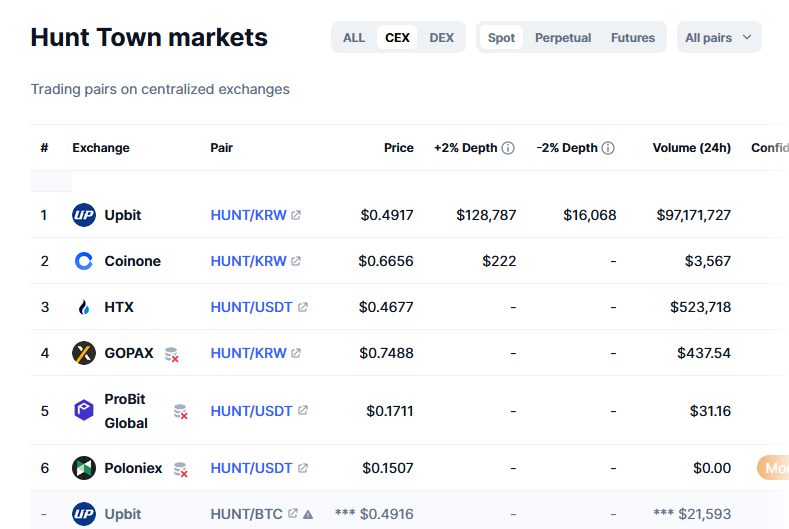Click the no-reserves data icon next to GOPAX
789x529 pixels.
pyautogui.click(x=172, y=354)
